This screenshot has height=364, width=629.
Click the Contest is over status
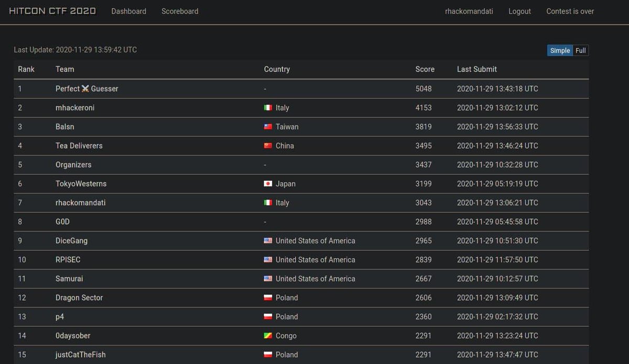coord(570,11)
